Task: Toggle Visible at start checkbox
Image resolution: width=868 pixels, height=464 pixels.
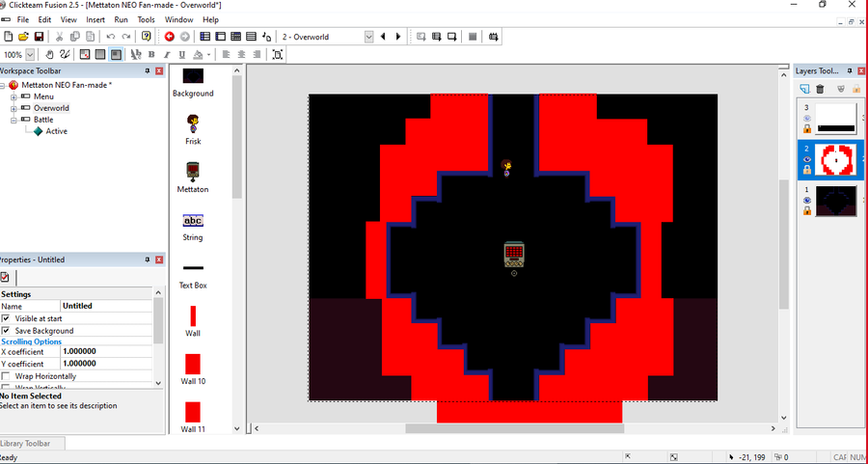Action: tap(6, 318)
